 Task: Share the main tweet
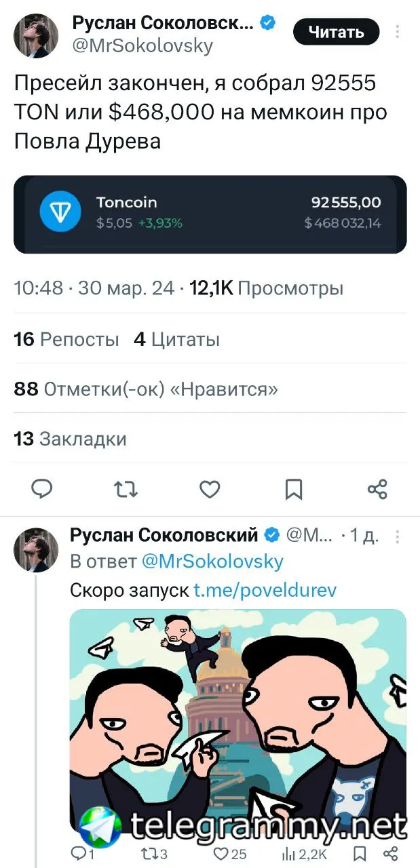[377, 488]
